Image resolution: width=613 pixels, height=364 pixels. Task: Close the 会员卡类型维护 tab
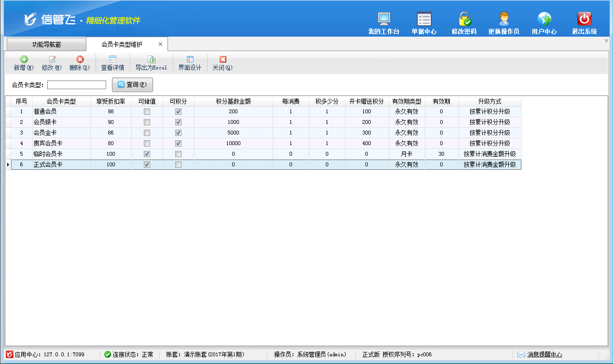tap(160, 44)
